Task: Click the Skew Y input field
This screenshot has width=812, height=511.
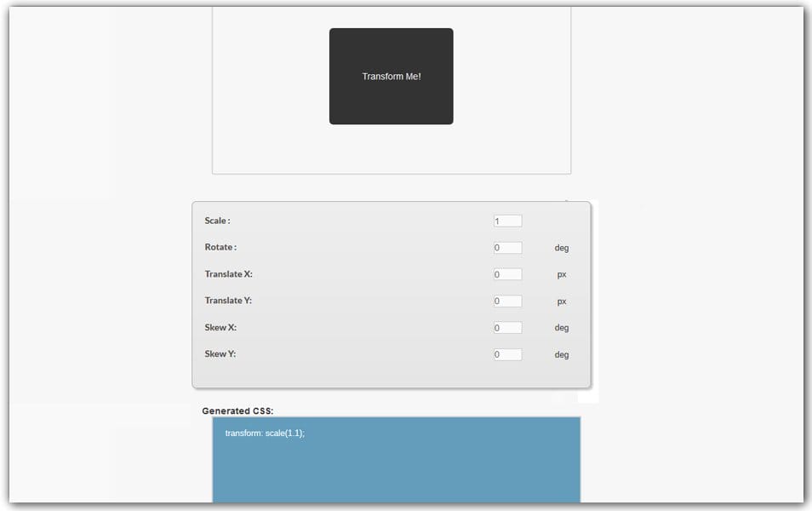Action: (x=506, y=354)
